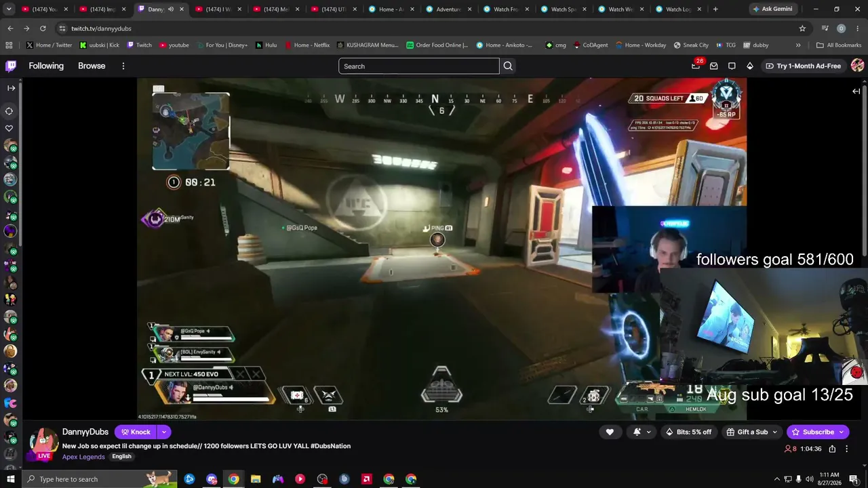The height and width of the screenshot is (488, 868).
Task: Click the Bits: 5% off button
Action: (688, 432)
